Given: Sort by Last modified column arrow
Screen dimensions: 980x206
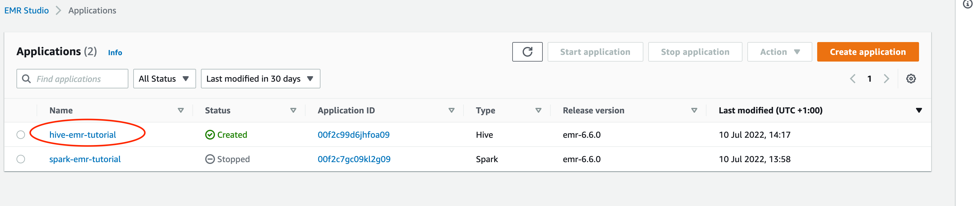Looking at the screenshot, I should coord(918,110).
